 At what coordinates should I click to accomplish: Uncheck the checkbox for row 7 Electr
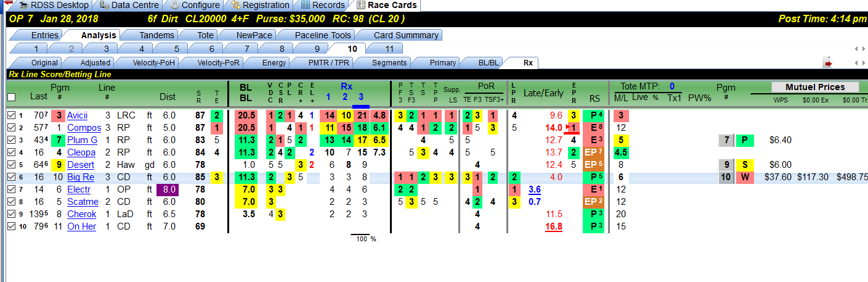click(x=11, y=189)
